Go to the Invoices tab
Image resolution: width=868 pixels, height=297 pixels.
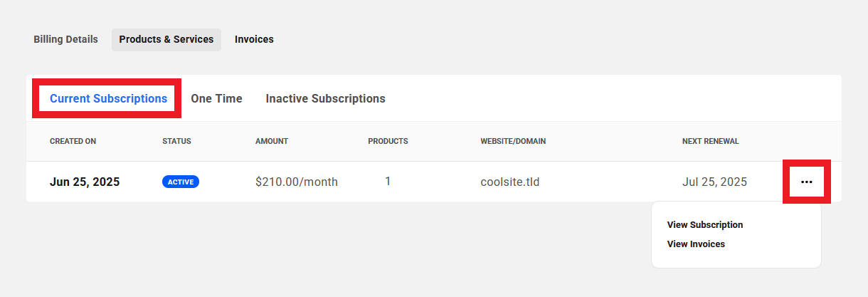(254, 40)
